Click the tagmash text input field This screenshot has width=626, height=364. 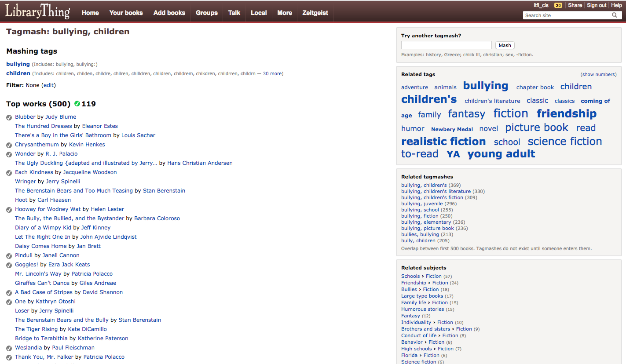[x=446, y=45]
